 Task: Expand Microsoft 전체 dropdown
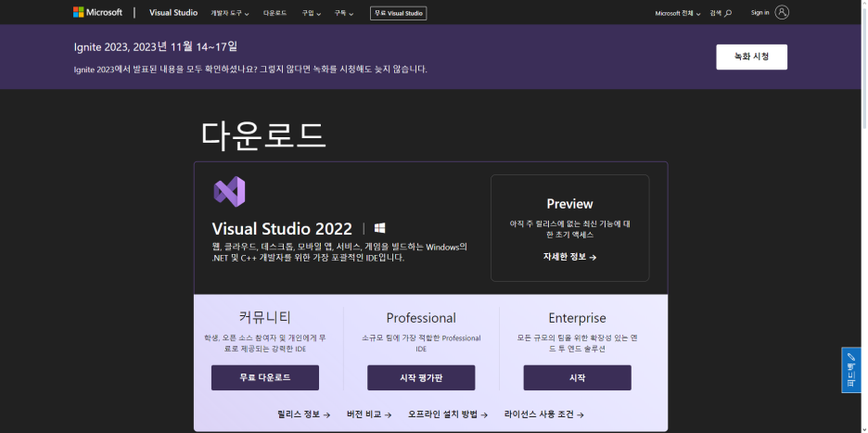[x=678, y=13]
